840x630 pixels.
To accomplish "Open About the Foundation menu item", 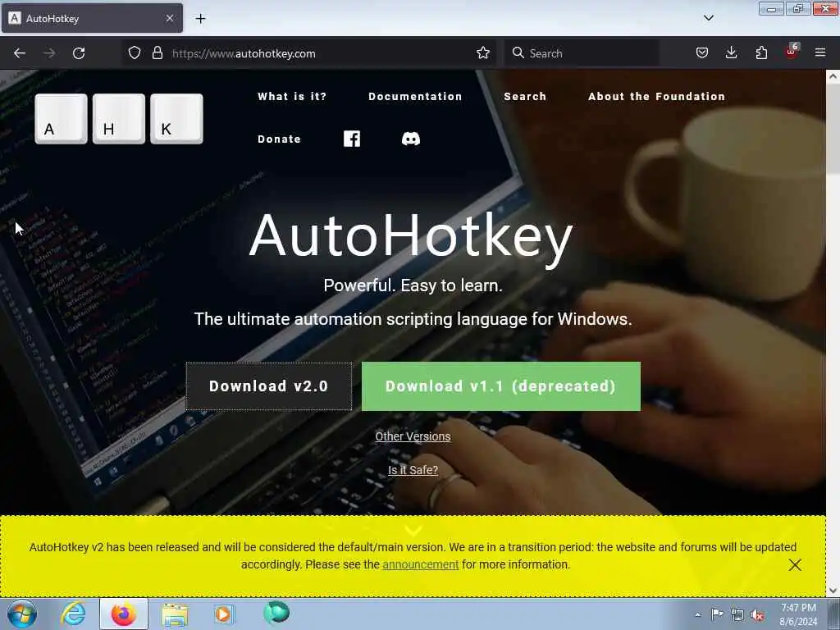I will click(x=657, y=97).
